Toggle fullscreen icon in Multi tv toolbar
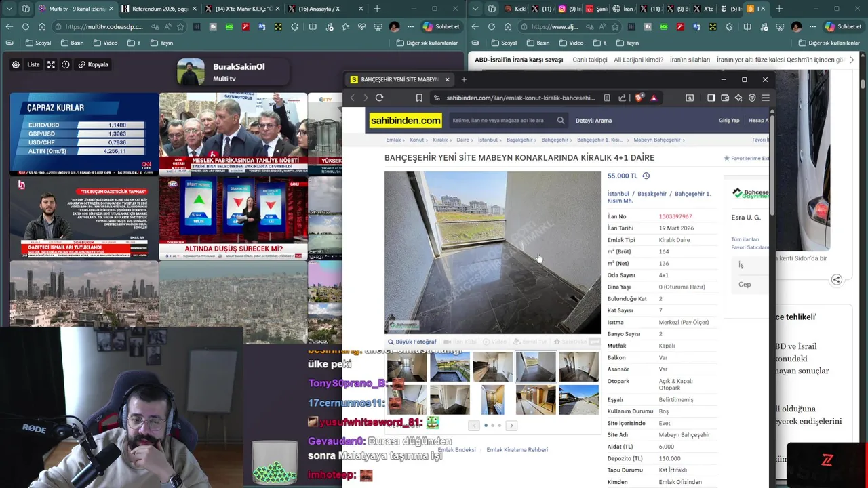Viewport: 868px width, 488px height. click(x=51, y=64)
